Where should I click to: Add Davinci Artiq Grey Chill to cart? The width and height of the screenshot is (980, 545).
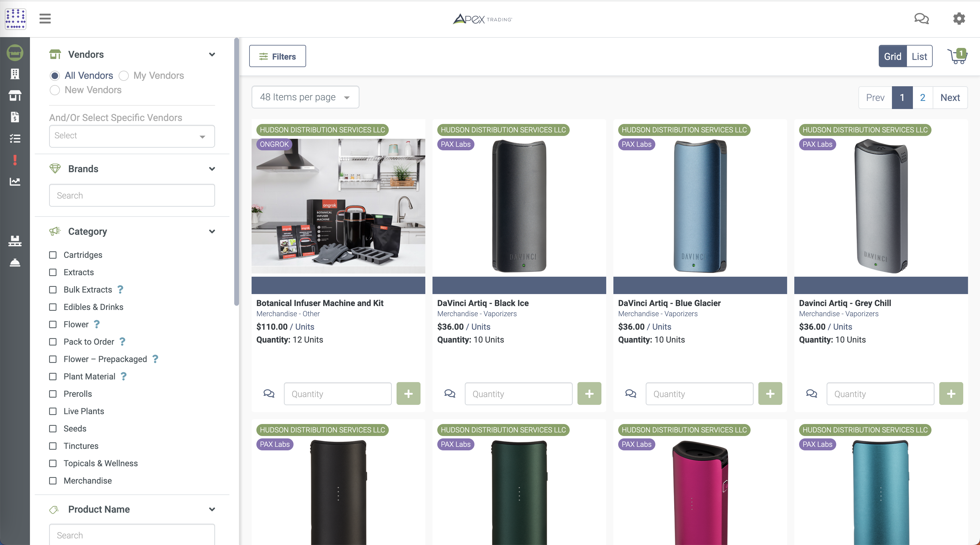click(951, 393)
